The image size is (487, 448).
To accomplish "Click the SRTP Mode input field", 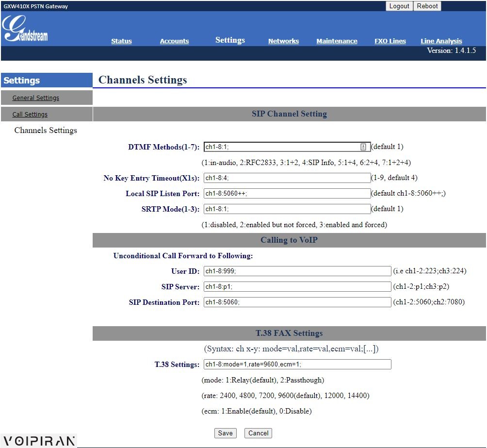I will pos(287,209).
